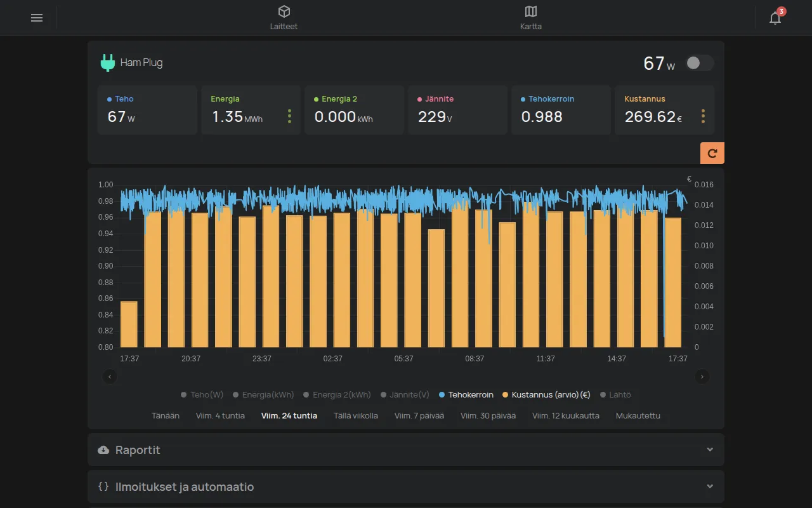Select the Tänään time range

point(166,415)
